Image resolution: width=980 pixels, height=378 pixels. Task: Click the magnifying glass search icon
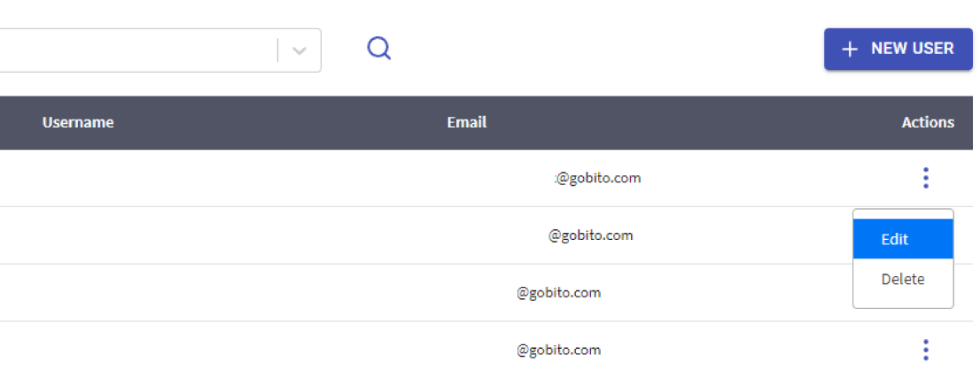point(378,48)
